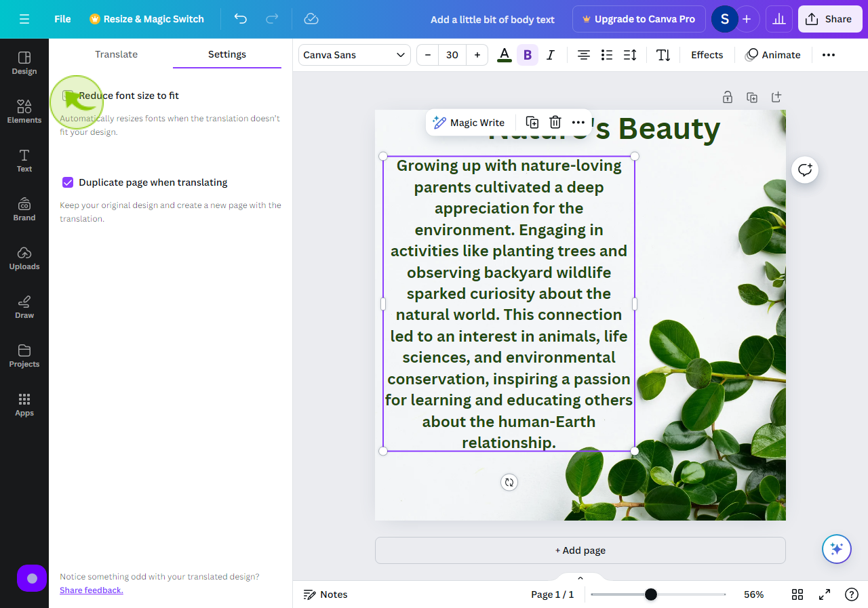Apply bulleted list formatting
The height and width of the screenshot is (608, 868).
click(x=607, y=55)
